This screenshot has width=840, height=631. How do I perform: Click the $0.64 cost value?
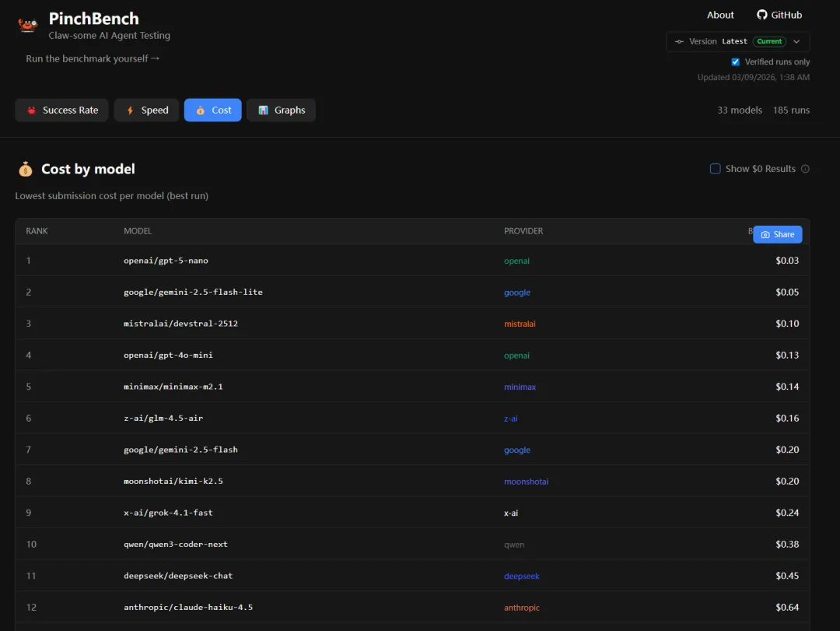click(x=787, y=608)
